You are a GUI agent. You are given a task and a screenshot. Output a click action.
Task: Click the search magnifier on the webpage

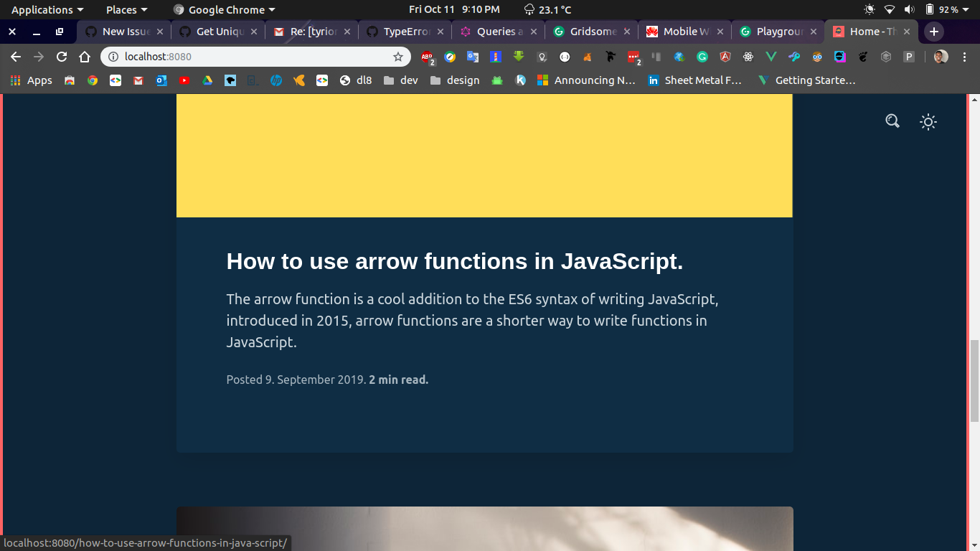click(x=892, y=121)
